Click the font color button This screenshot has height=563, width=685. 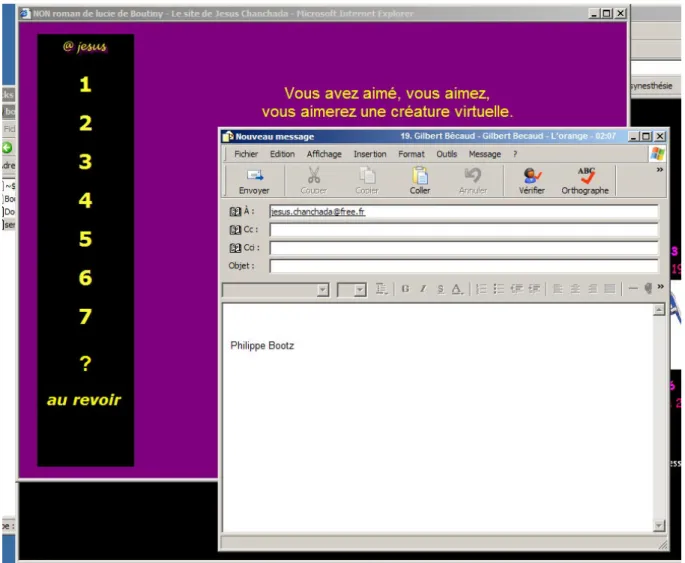(457, 289)
